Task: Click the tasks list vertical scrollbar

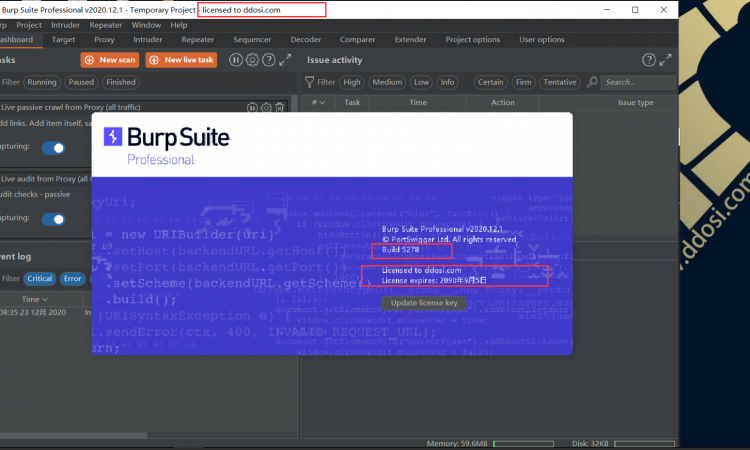Action: click(294, 104)
